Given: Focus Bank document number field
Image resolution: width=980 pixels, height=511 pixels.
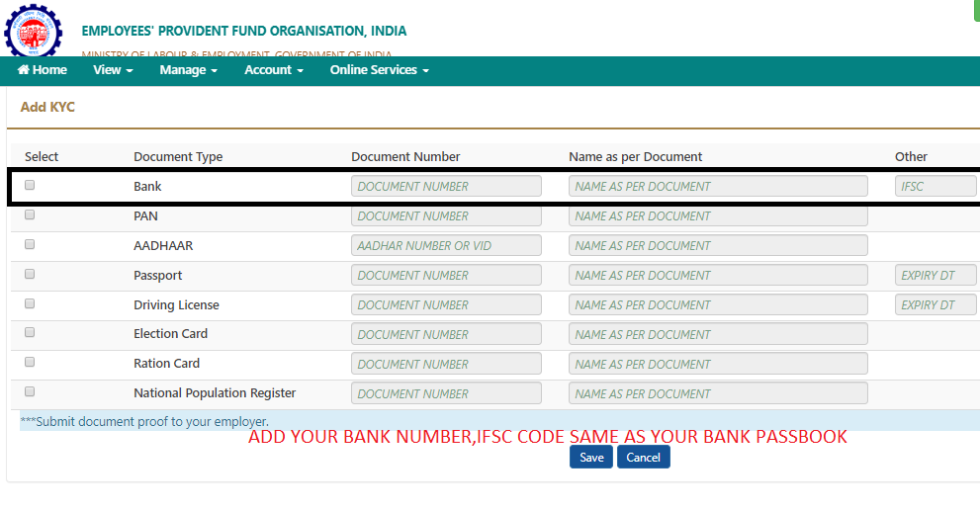Looking at the screenshot, I should 446,186.
